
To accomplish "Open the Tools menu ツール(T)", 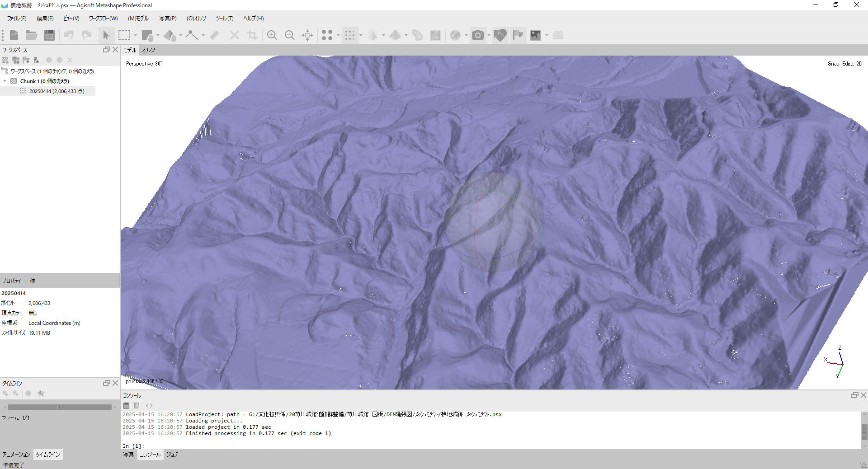I will click(x=224, y=19).
